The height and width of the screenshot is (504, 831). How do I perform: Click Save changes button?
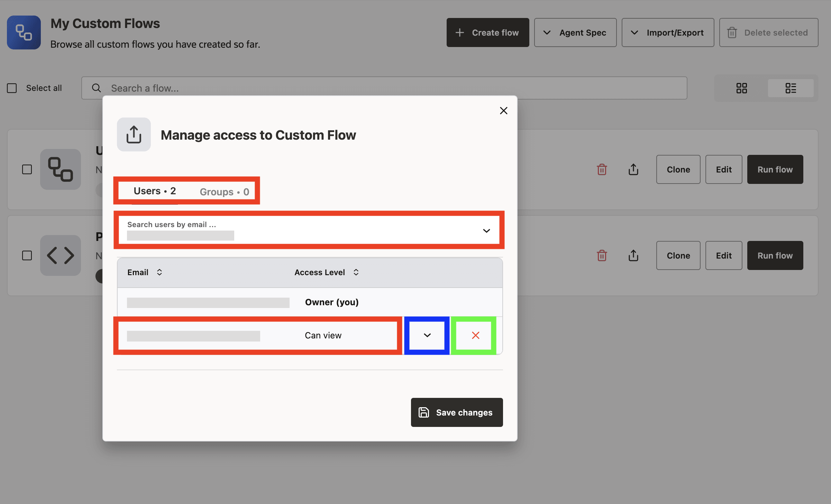(x=457, y=412)
